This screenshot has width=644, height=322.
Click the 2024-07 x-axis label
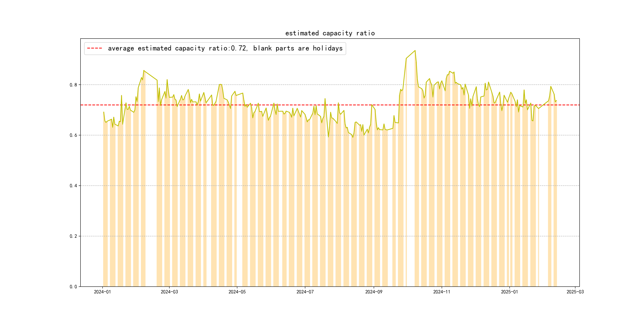(305, 292)
